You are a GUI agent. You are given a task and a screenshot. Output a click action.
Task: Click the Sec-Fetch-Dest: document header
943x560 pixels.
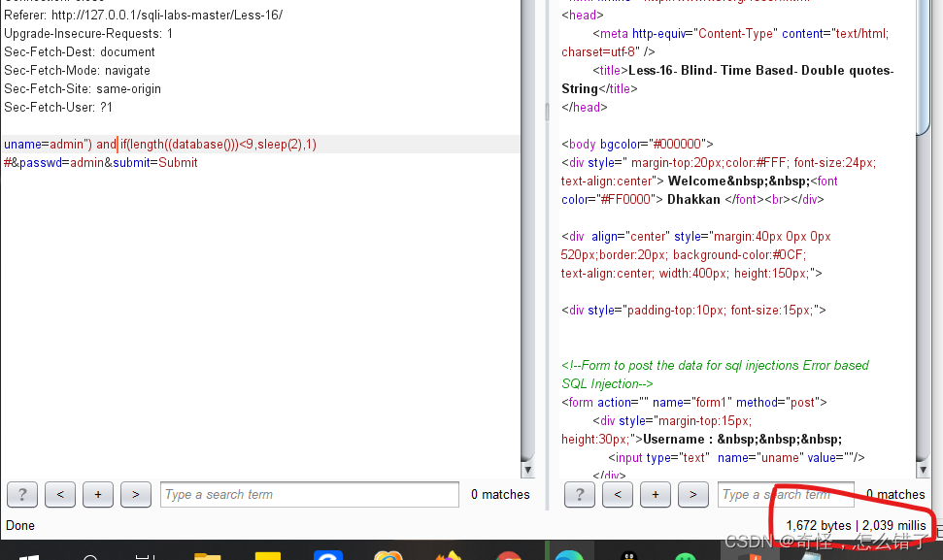(80, 52)
